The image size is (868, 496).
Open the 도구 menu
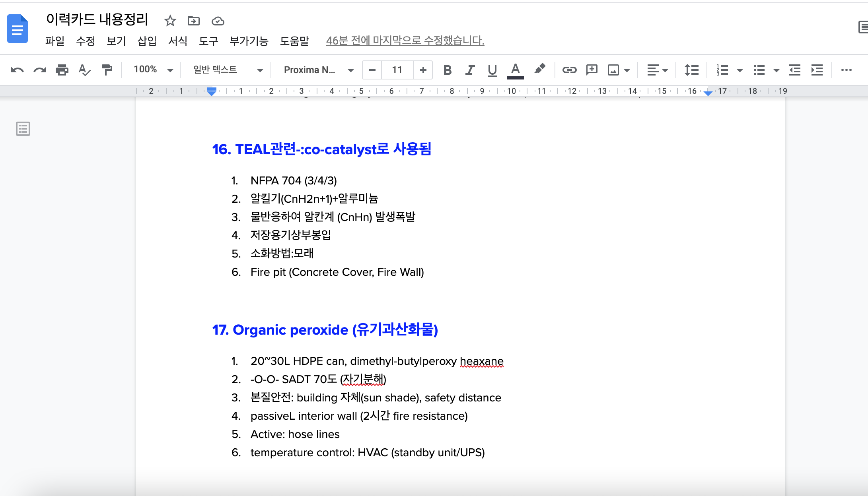coord(208,41)
